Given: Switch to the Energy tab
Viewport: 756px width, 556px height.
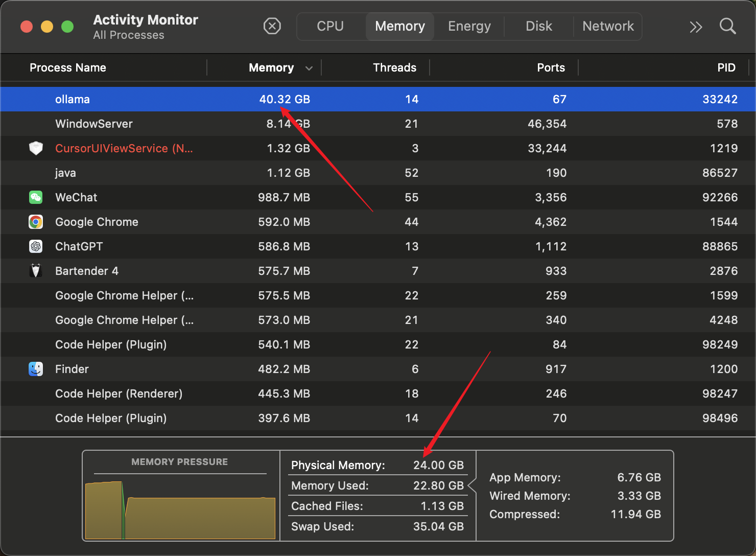Looking at the screenshot, I should coord(469,26).
